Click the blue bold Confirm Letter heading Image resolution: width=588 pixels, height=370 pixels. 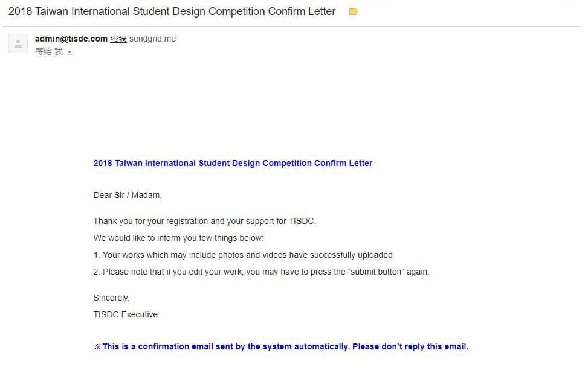coord(233,163)
